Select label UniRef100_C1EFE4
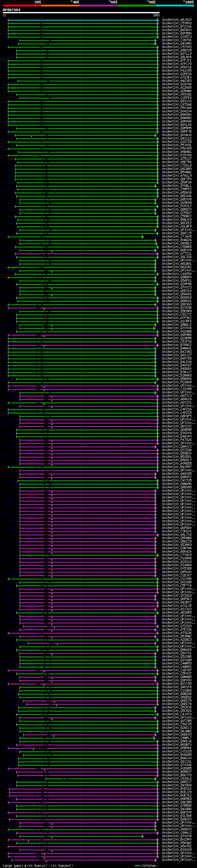The image size is (197, 868). coord(177,98)
